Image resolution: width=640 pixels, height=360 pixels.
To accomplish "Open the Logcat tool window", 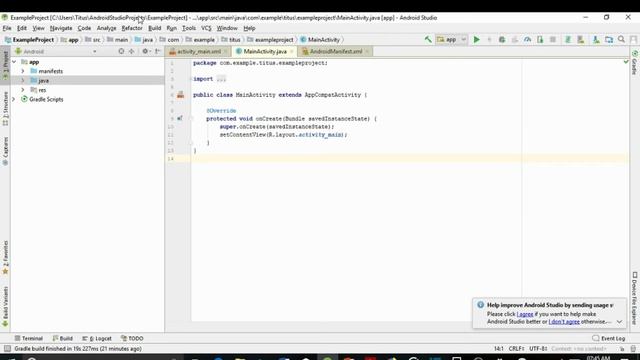I will (97, 338).
